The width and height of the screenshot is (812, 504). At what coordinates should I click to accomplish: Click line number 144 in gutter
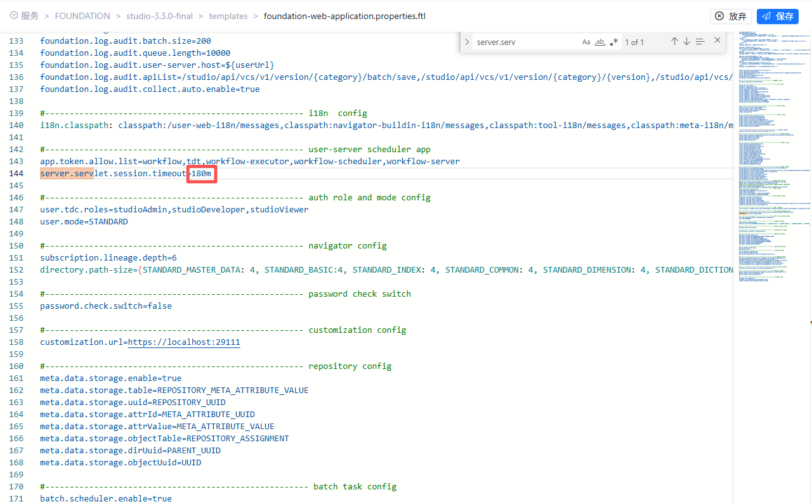[x=16, y=174]
